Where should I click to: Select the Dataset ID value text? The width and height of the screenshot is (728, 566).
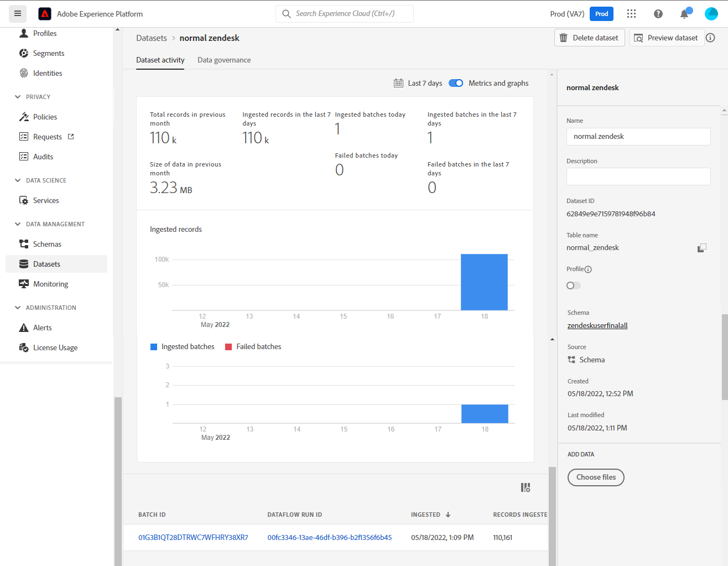[611, 214]
